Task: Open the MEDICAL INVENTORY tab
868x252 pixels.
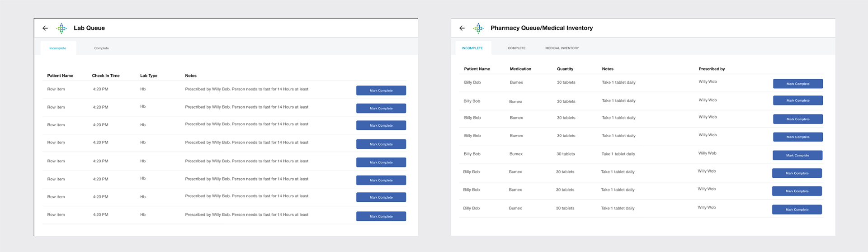Action: [x=562, y=48]
